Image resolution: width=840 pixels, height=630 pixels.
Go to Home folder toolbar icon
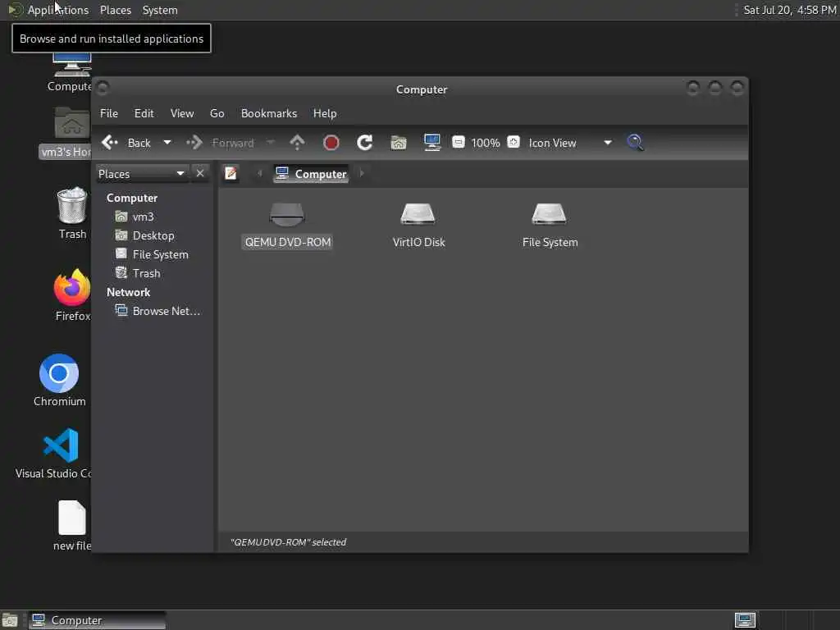point(399,143)
